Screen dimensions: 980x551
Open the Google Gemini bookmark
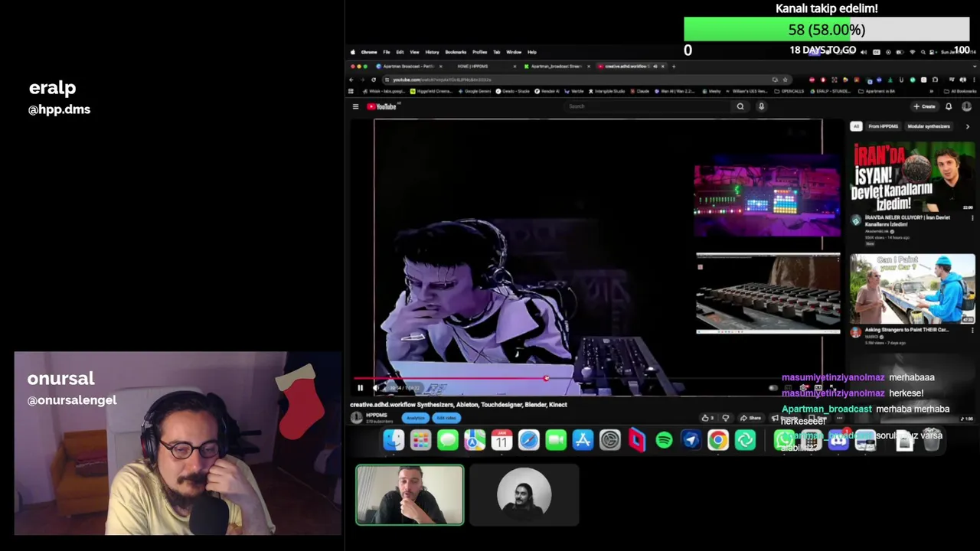point(475,91)
